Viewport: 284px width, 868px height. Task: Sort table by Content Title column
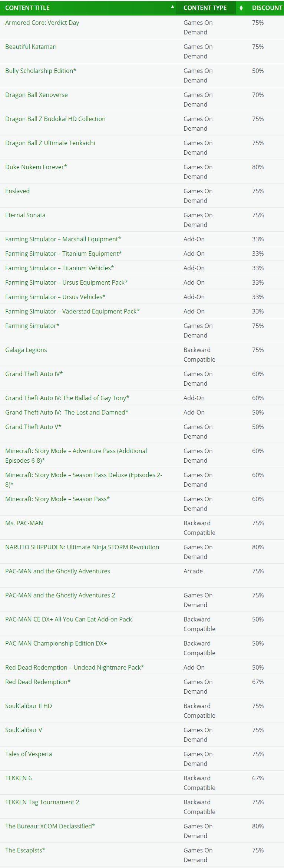27,8
